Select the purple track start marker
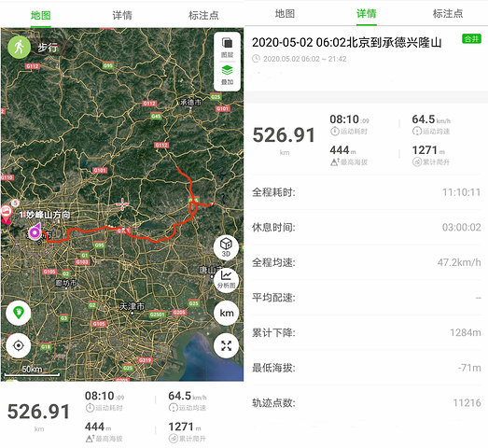This screenshot has width=488, height=448. [x=35, y=231]
